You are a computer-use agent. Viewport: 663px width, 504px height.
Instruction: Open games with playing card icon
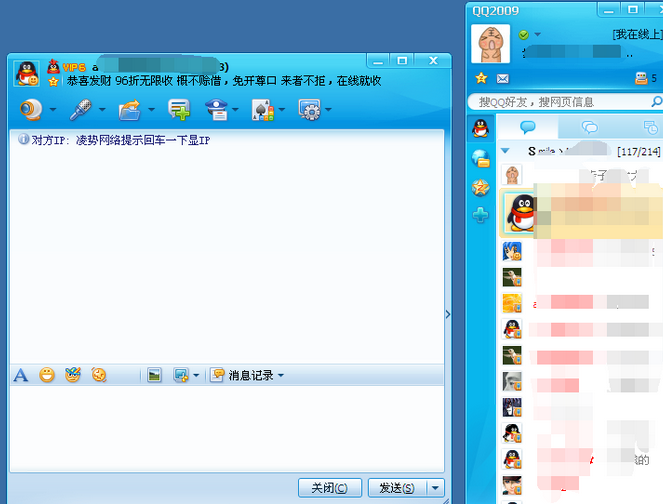point(263,110)
